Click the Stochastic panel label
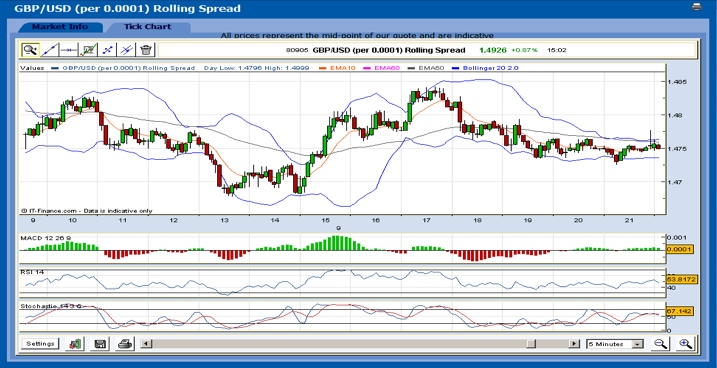 pyautogui.click(x=51, y=306)
